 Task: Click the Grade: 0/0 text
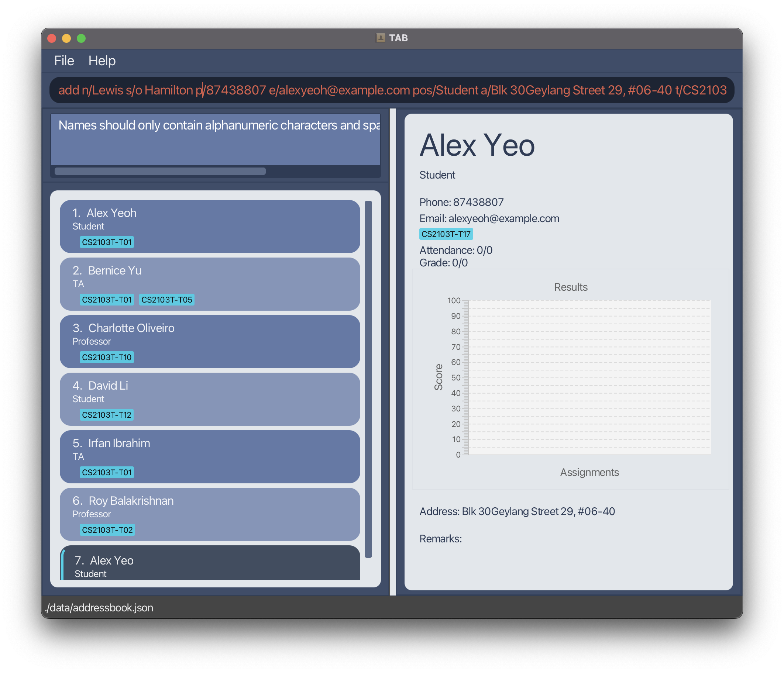[443, 263]
